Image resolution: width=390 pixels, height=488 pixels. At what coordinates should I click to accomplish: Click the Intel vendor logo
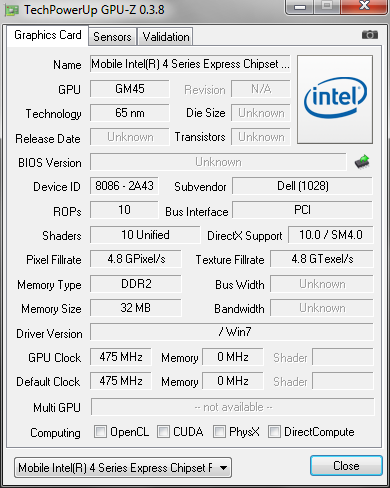[x=335, y=99]
